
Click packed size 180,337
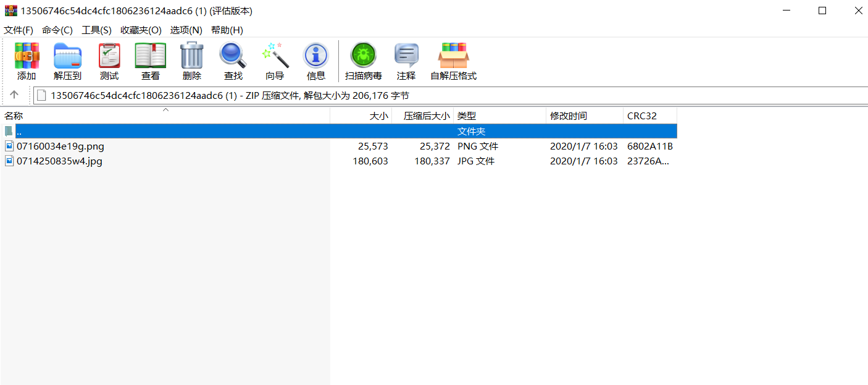point(432,161)
